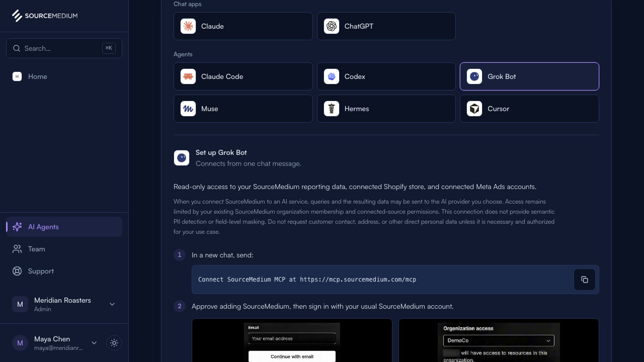Choose the Cursor agent card
Viewport: 644px width, 362px height.
point(529,109)
